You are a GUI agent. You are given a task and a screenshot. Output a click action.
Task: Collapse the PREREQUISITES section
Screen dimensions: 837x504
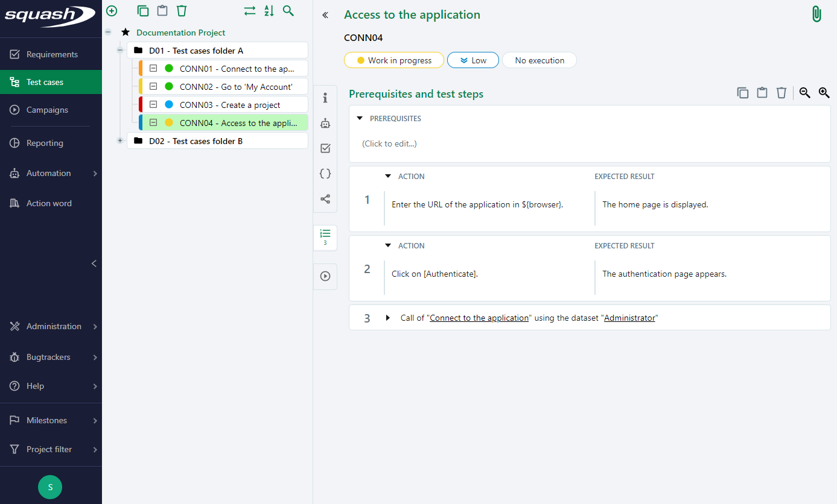pos(360,119)
